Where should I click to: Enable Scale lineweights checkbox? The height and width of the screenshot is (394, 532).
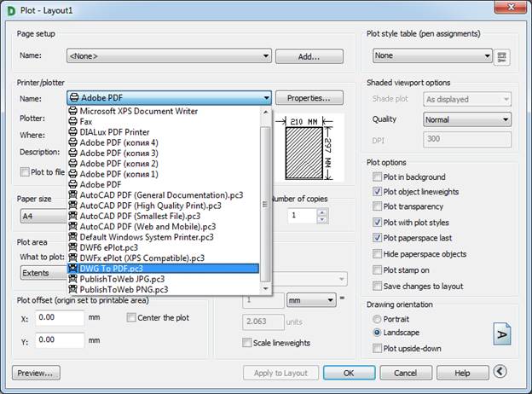coord(246,343)
